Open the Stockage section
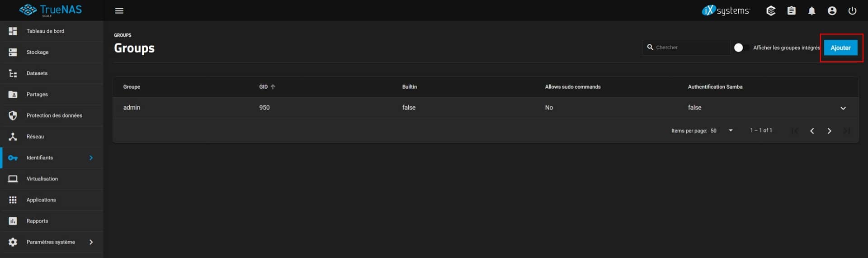Viewport: 868px width, 258px height. [38, 53]
